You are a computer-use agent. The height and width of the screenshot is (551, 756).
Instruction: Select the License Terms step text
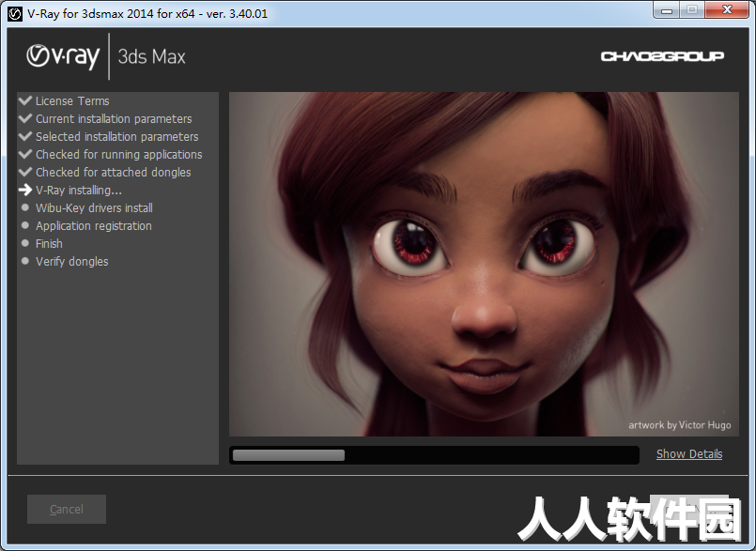72,100
